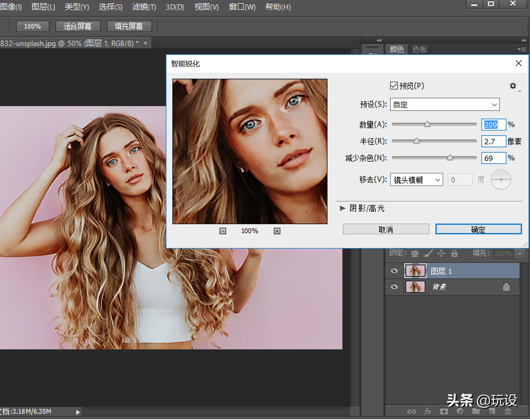
Task: Click the 数量(A) slider handle
Action: [x=427, y=124]
